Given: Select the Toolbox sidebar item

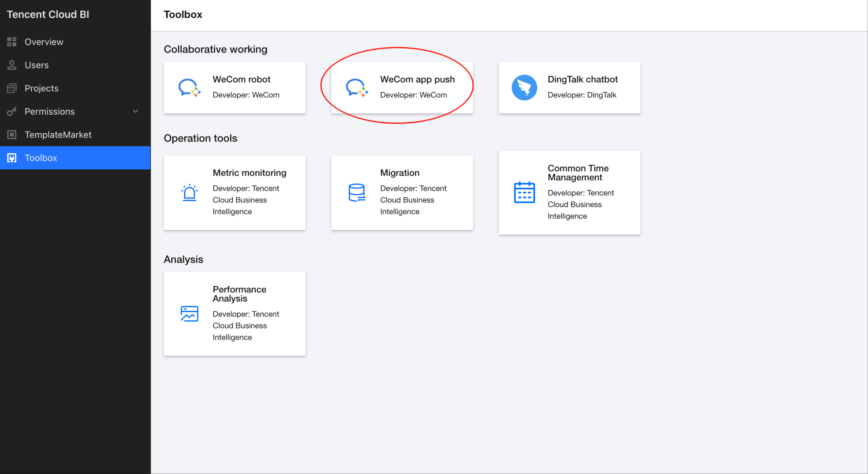Looking at the screenshot, I should coord(41,158).
